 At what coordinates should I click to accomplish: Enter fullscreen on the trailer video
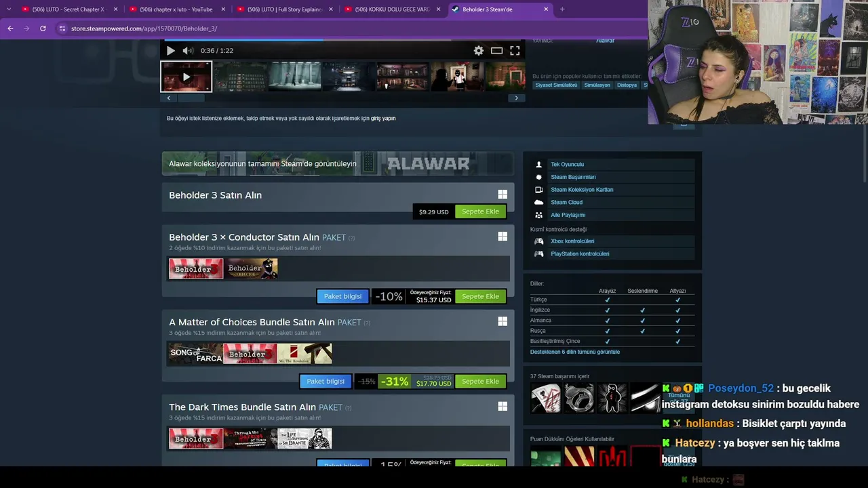pyautogui.click(x=515, y=51)
